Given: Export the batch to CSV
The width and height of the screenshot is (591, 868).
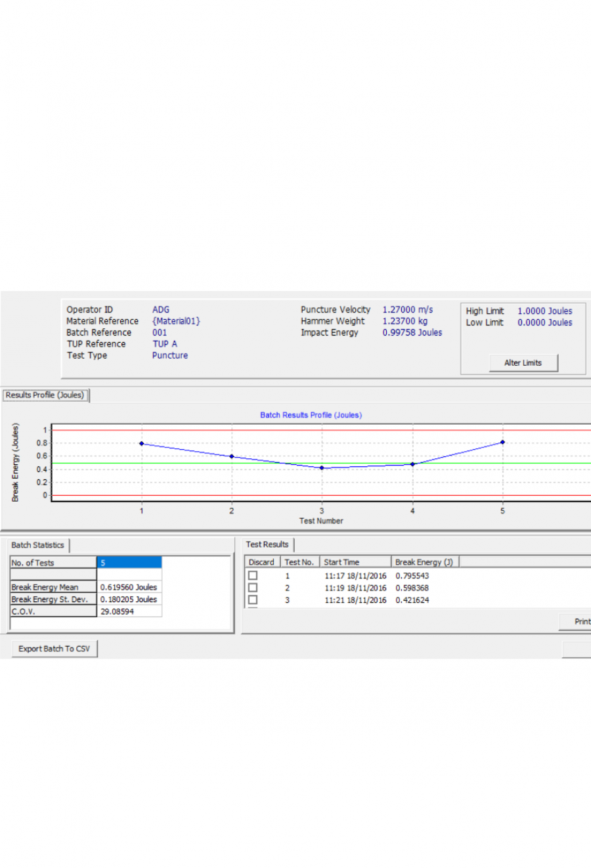Looking at the screenshot, I should [55, 649].
